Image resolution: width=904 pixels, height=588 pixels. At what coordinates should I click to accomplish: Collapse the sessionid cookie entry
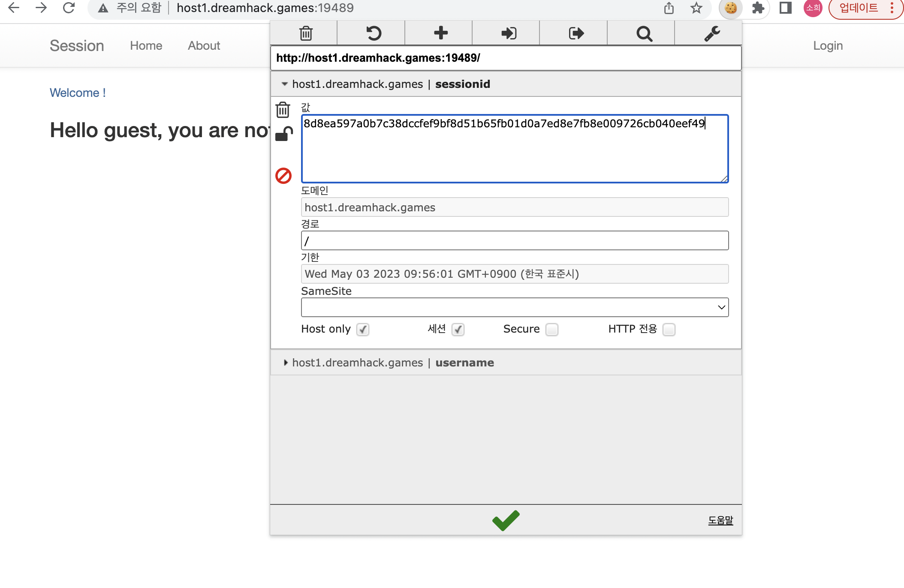[x=284, y=84]
